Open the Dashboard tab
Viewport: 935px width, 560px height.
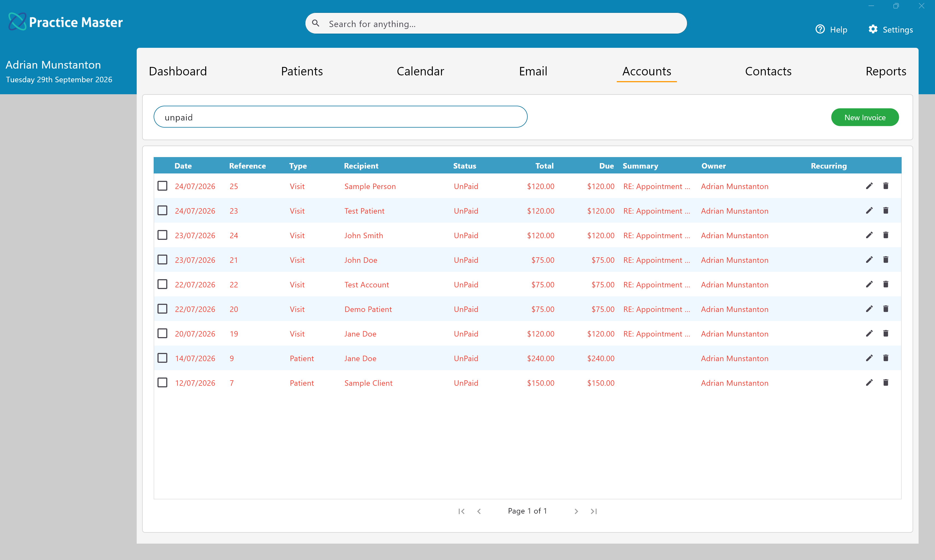pyautogui.click(x=178, y=71)
